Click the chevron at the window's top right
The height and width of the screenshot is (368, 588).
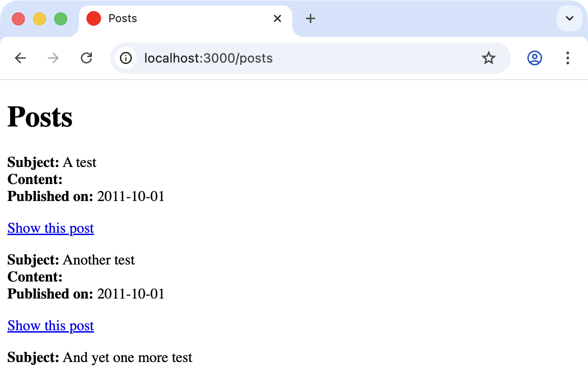(x=569, y=18)
